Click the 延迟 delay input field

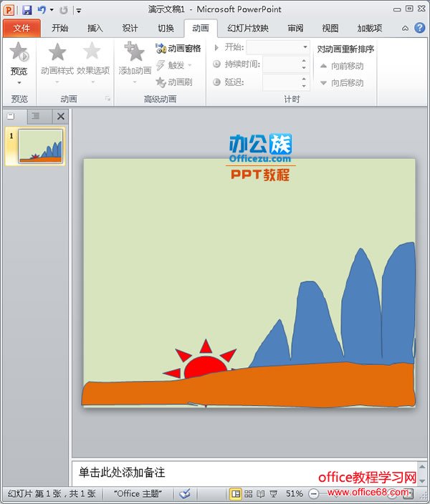tap(282, 82)
